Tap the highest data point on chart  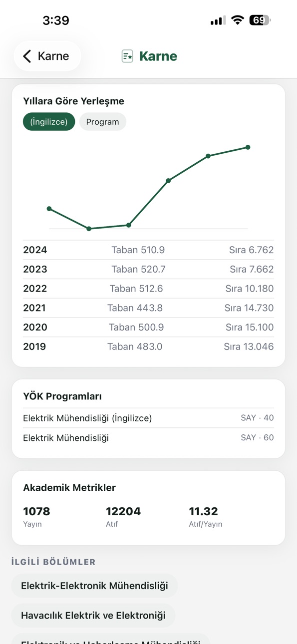248,147
